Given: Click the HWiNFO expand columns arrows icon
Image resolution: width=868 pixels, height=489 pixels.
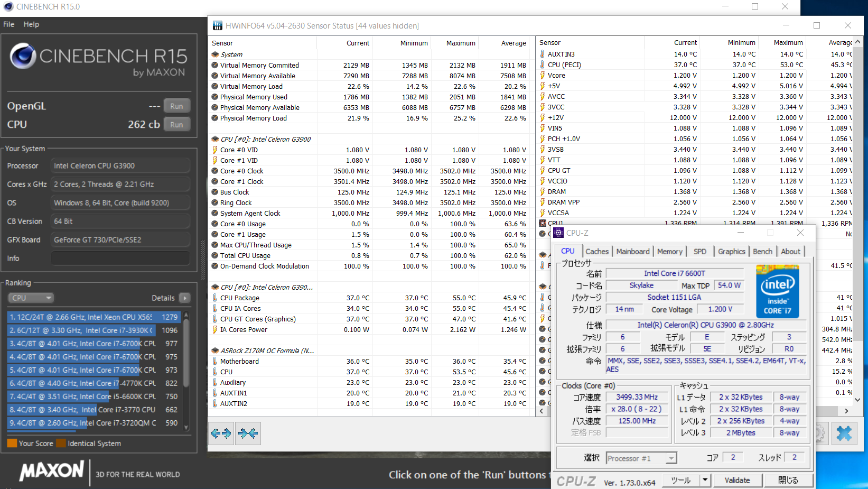Looking at the screenshot, I should [221, 433].
